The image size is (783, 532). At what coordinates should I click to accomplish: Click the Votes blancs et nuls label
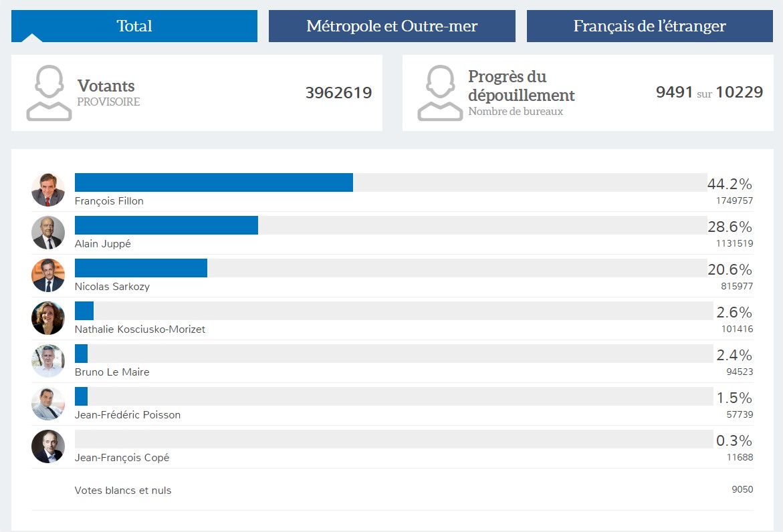[x=123, y=491]
